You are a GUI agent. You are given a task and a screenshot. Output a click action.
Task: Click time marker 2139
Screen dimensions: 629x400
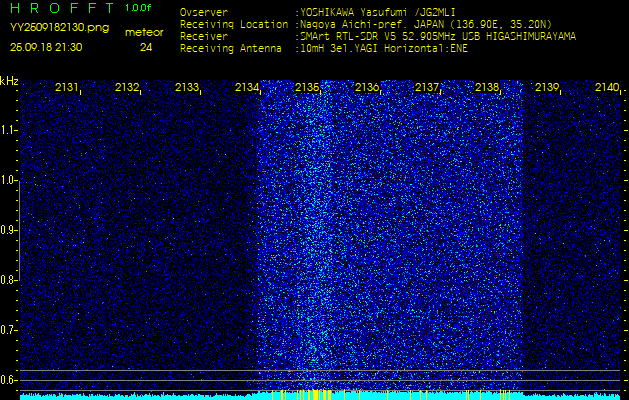point(547,87)
